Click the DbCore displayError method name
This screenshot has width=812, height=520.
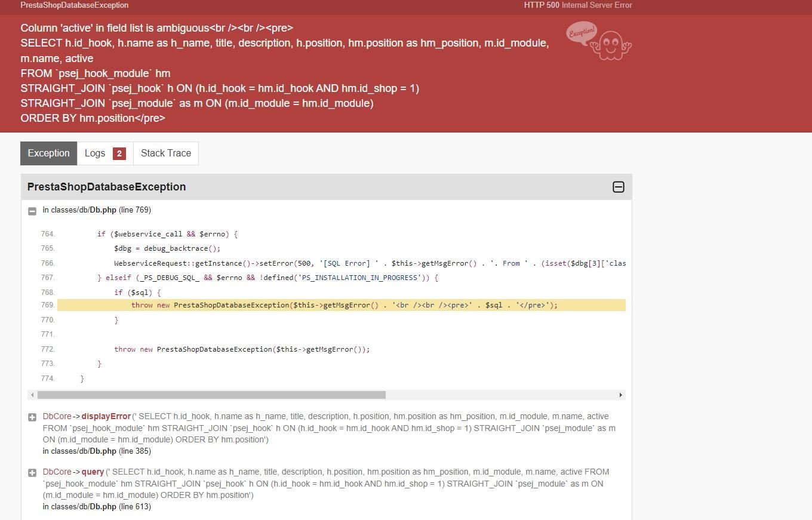pyautogui.click(x=106, y=416)
